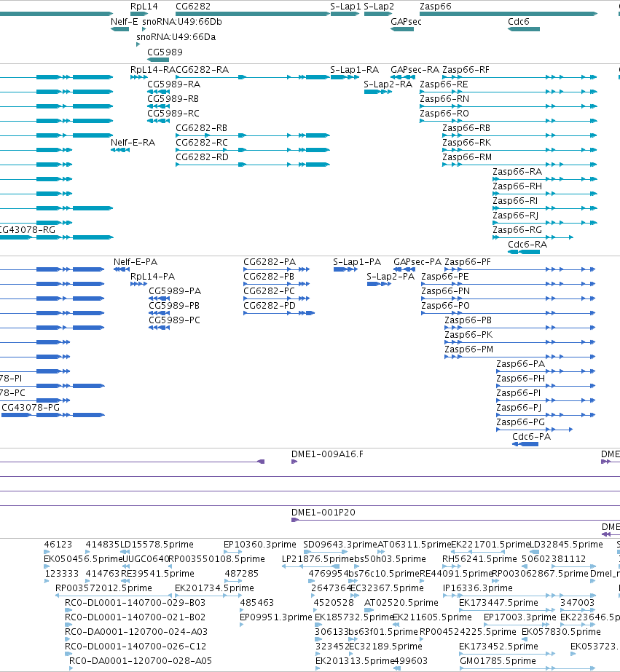Click the Nelf-E gene label
Image resolution: width=620 pixels, height=672 pixels.
[125, 22]
